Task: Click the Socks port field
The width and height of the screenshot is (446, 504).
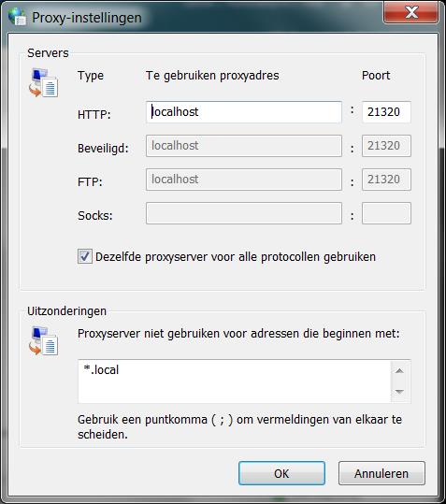Action: coord(386,213)
